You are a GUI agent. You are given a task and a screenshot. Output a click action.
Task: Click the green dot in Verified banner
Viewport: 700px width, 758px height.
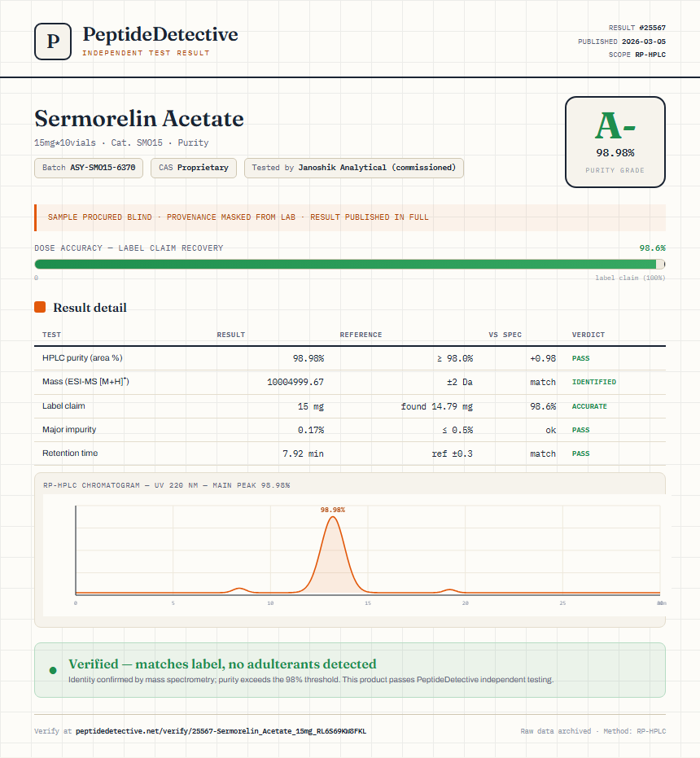[x=53, y=670]
